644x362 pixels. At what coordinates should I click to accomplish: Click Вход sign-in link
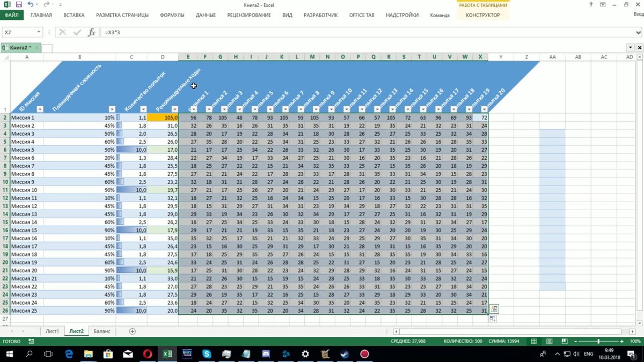click(638, 15)
